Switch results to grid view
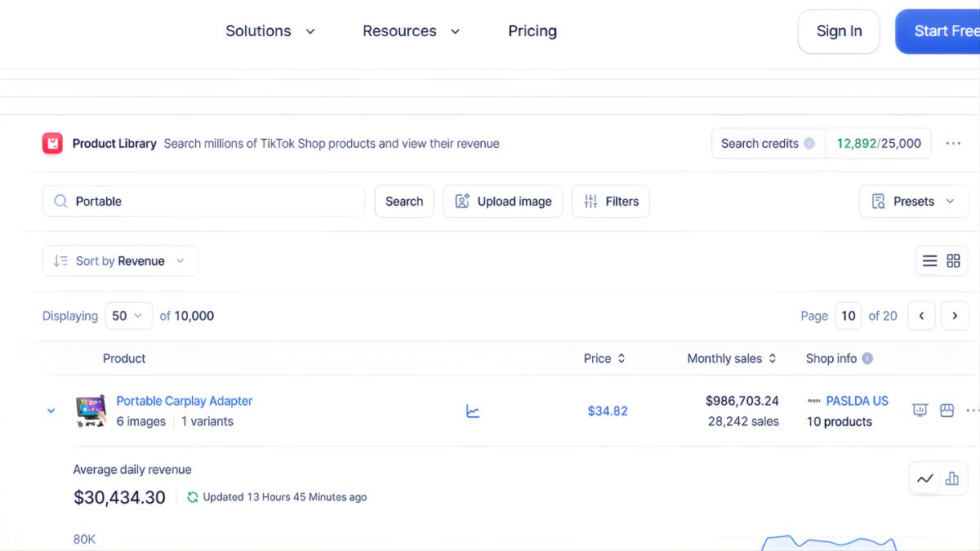Screen dimensions: 980x551 [x=953, y=260]
